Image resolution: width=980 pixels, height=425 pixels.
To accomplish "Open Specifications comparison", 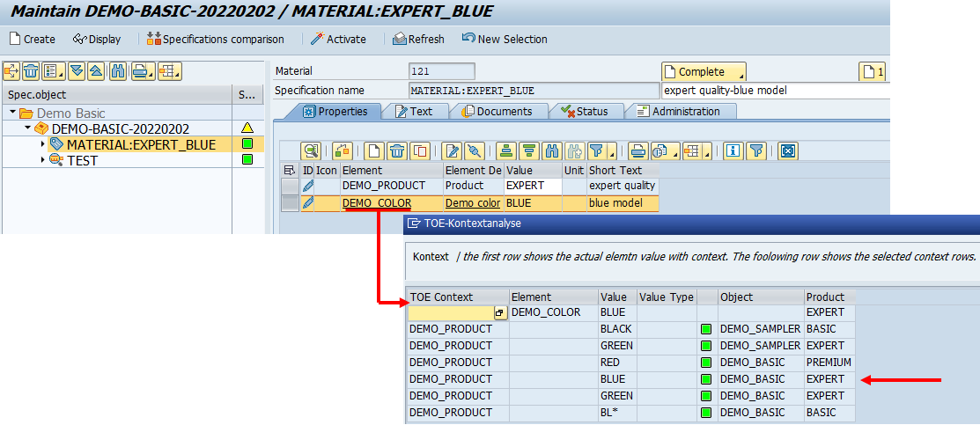I will coord(216,39).
